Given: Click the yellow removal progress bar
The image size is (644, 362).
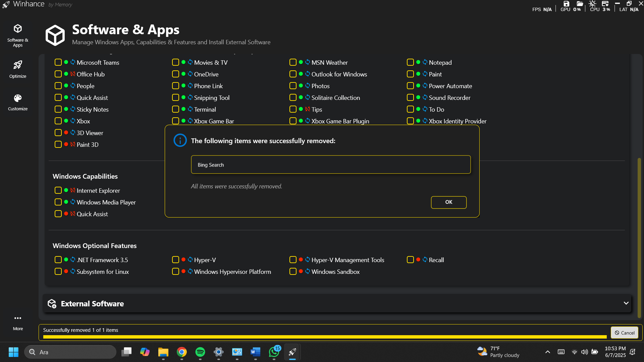Looking at the screenshot, I should pos(325,337).
